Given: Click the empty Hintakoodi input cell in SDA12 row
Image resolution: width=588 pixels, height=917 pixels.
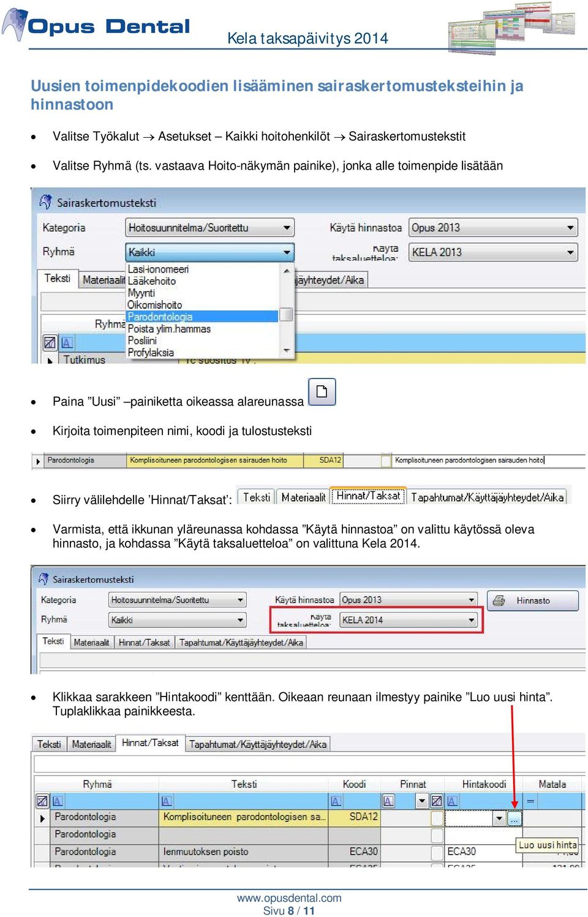Looking at the screenshot, I should point(469,818).
